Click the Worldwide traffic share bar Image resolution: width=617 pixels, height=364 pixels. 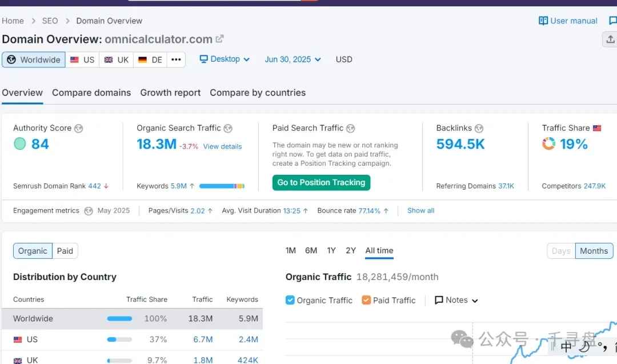coord(119,319)
